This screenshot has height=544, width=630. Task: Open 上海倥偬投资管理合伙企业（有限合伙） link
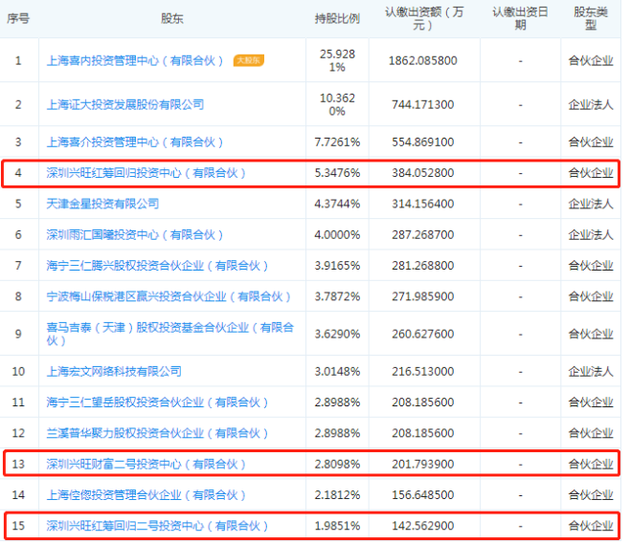(x=146, y=495)
